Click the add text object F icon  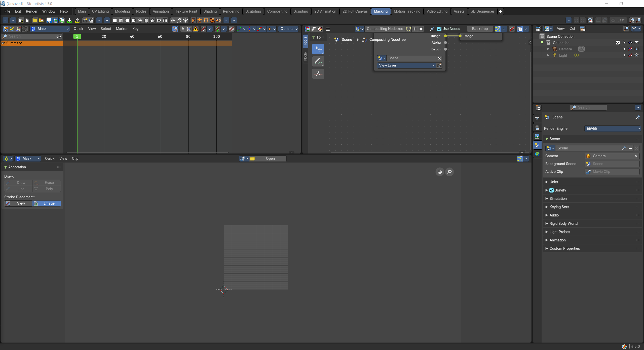193,20
